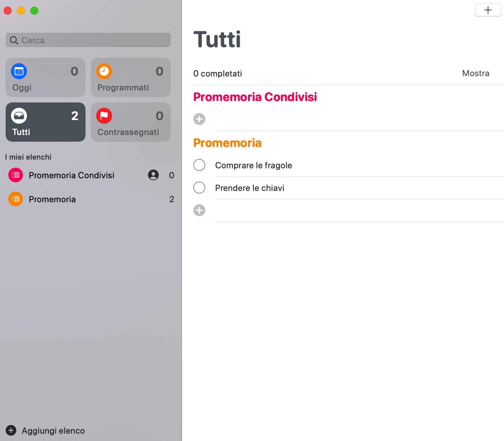Click the plus button at top right
The image size is (504, 441).
click(488, 10)
